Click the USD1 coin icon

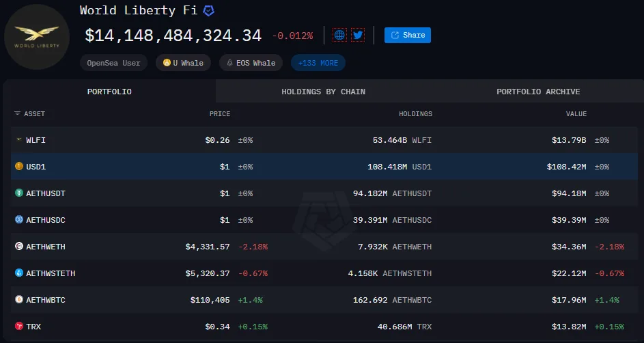[19, 166]
